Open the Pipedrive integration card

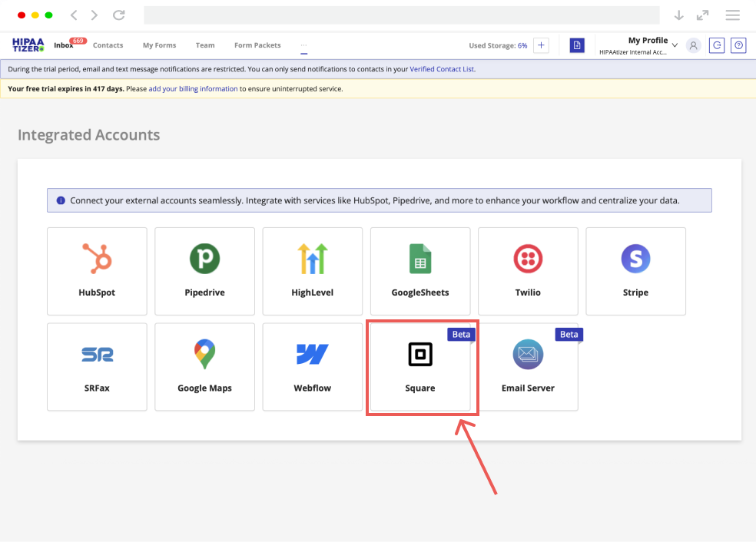click(204, 271)
